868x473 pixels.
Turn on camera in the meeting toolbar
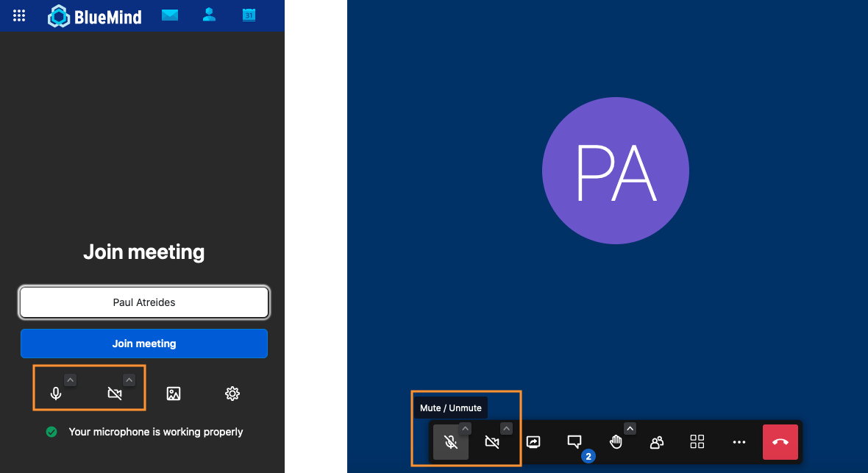[x=492, y=442]
